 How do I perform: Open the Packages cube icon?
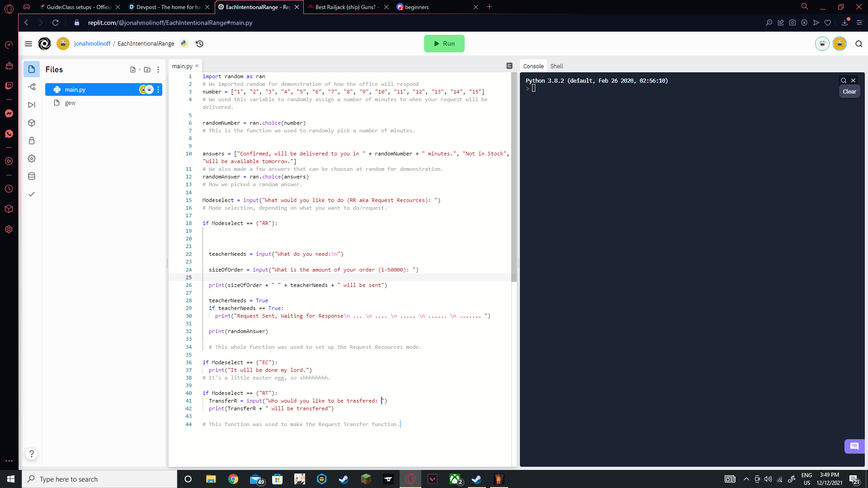point(32,123)
